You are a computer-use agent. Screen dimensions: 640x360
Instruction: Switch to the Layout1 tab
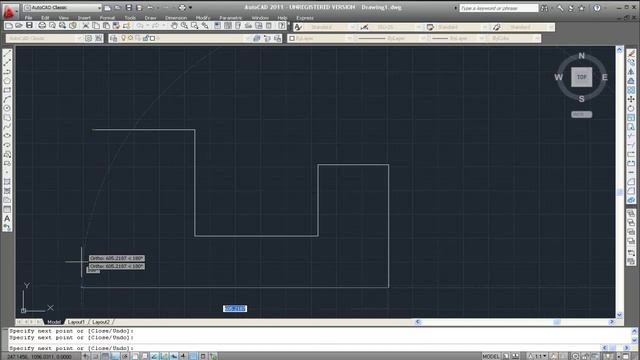tap(76, 322)
